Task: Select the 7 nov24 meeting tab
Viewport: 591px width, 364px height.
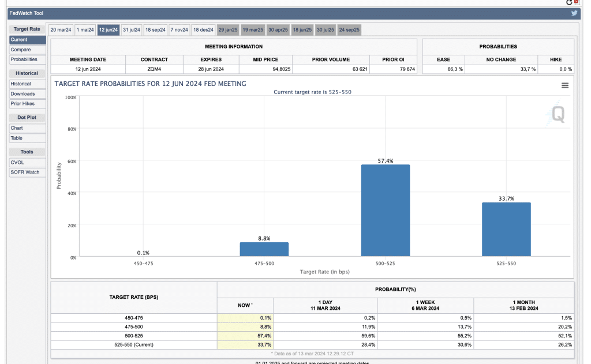Action: coord(179,30)
